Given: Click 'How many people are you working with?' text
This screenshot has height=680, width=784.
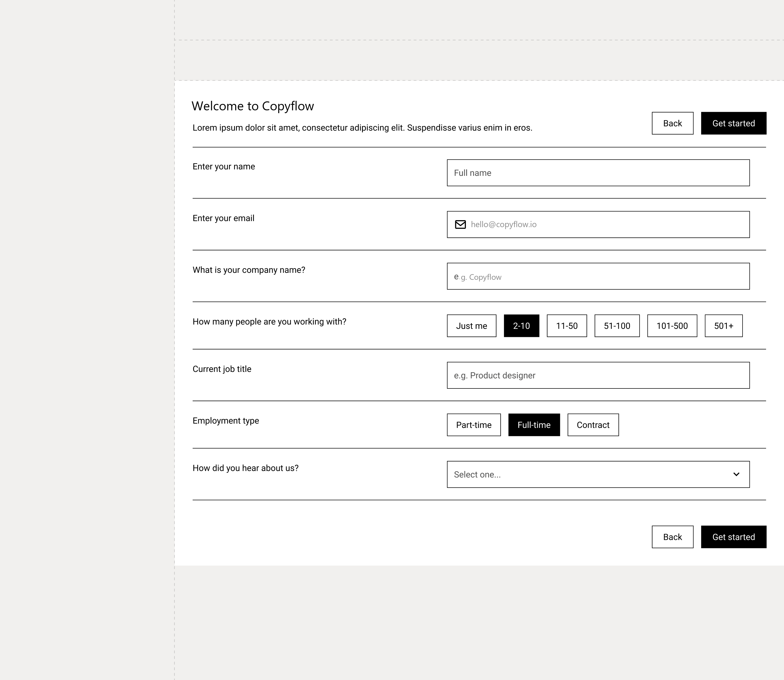Looking at the screenshot, I should click(269, 322).
